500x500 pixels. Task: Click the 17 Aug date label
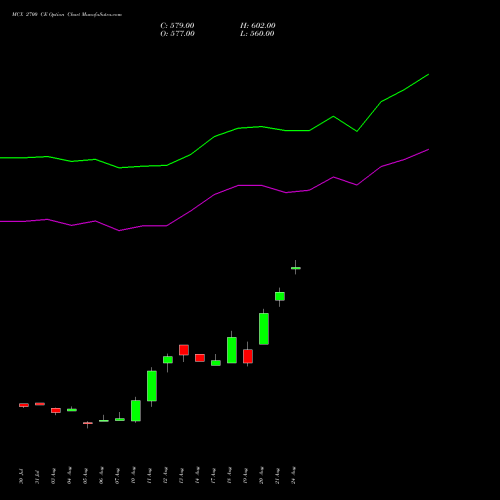(213, 476)
